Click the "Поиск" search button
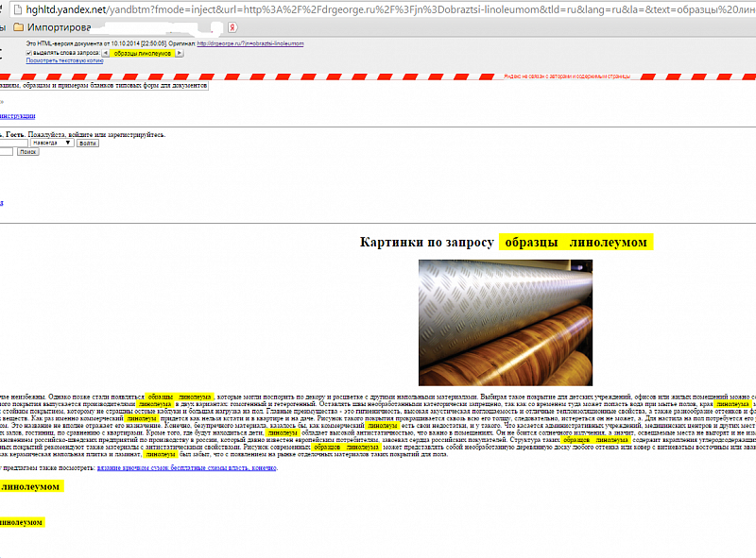The width and height of the screenshot is (756, 558). click(x=28, y=152)
